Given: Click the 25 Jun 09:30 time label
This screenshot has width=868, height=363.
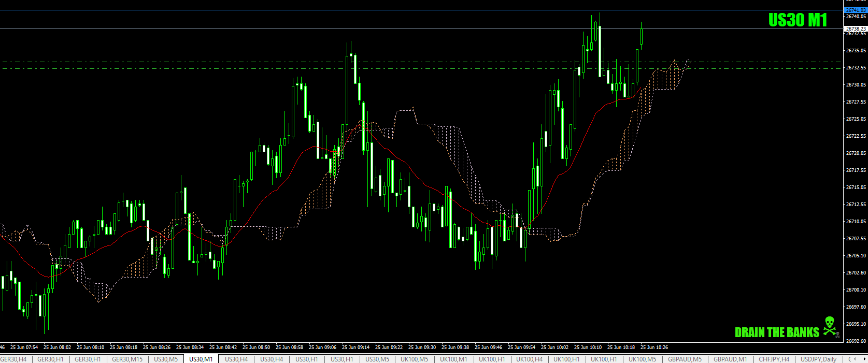Looking at the screenshot, I should 422,347.
